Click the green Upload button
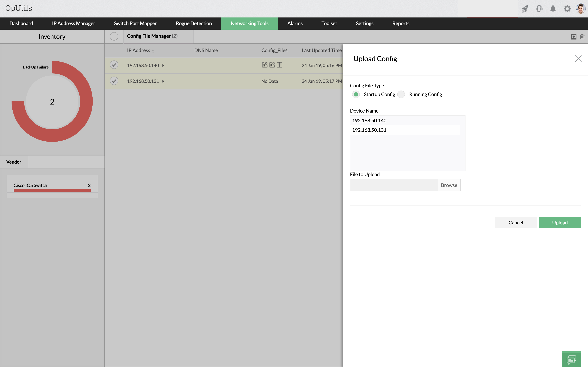This screenshot has width=588, height=367. coord(560,223)
